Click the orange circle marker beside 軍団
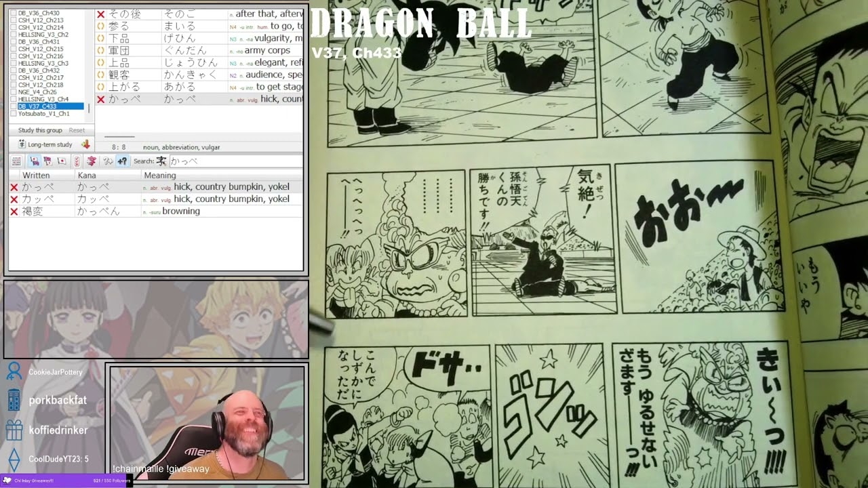Image resolution: width=868 pixels, height=488 pixels. coord(100,51)
